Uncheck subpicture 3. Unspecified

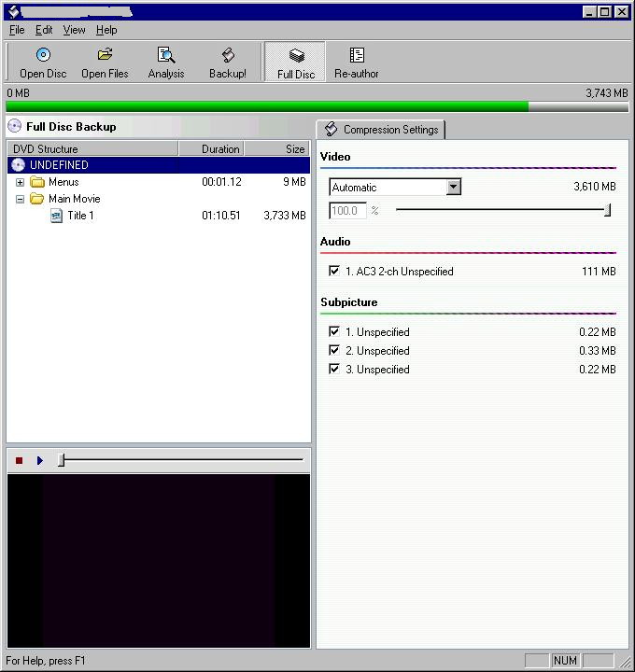(x=334, y=369)
